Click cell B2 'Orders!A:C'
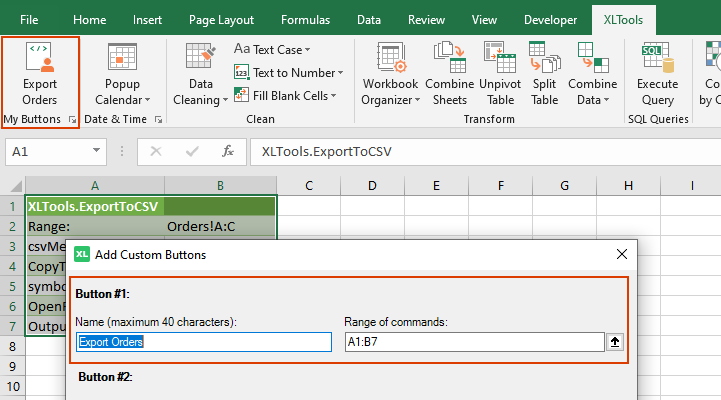The image size is (721, 400). pyautogui.click(x=220, y=227)
